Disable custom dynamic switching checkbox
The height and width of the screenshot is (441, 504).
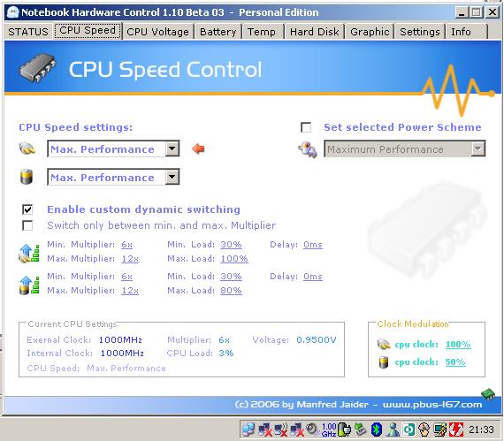[x=27, y=209]
